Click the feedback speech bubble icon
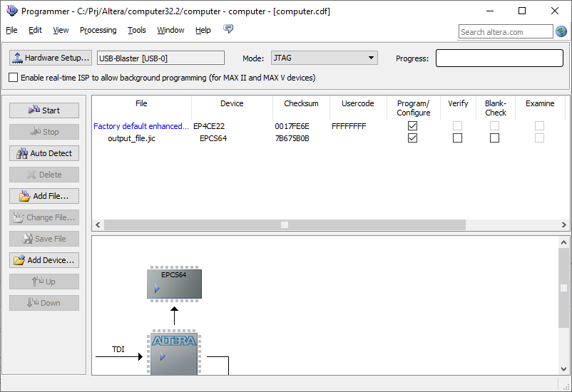572x392 pixels. (228, 29)
